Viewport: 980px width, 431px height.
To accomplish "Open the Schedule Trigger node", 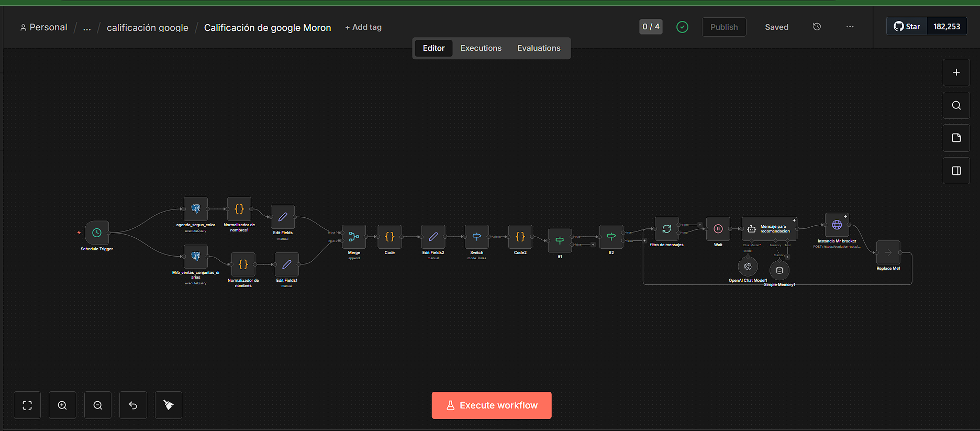I will [97, 233].
